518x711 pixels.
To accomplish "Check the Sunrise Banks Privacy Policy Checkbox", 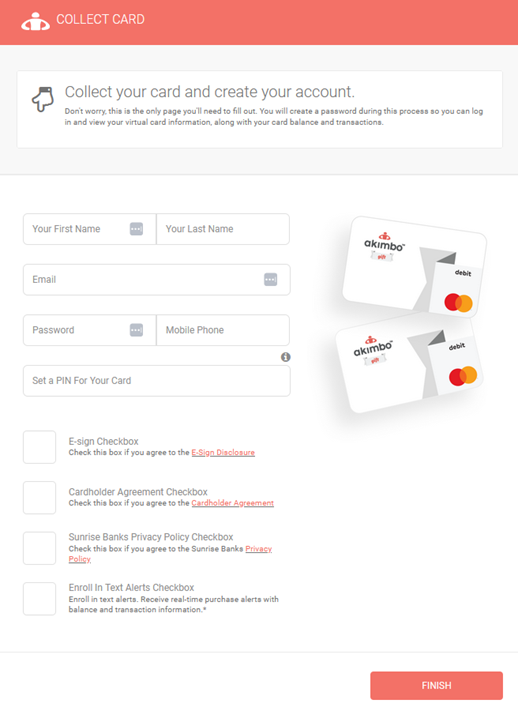I will coord(39,548).
